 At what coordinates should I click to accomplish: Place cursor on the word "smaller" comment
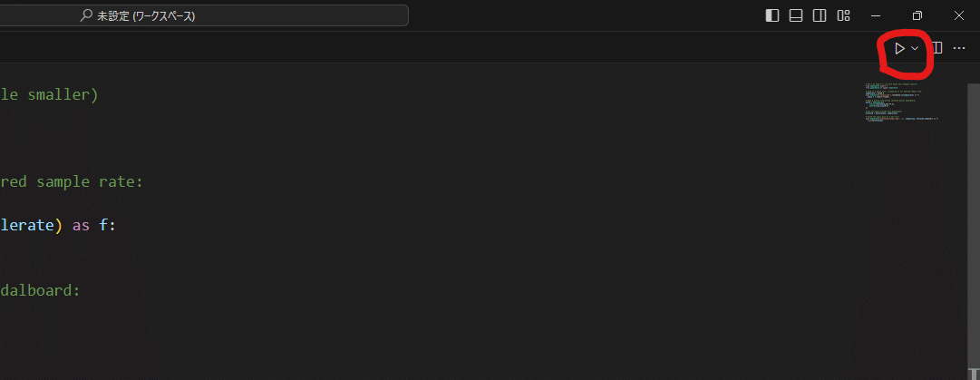click(x=63, y=95)
